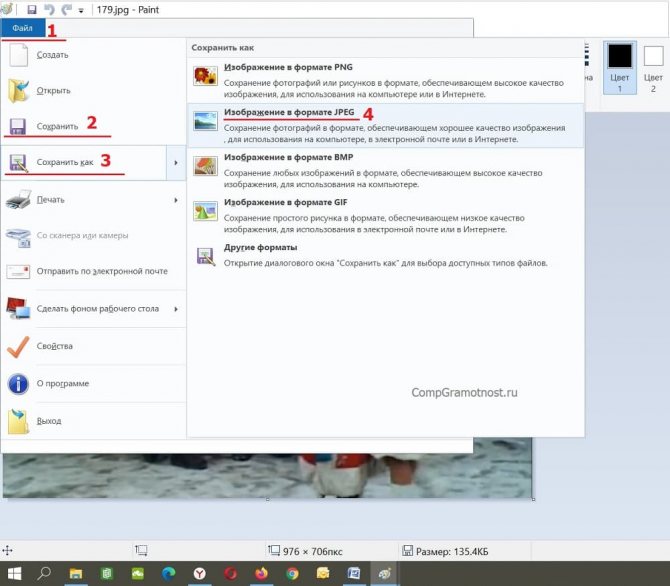Click the monitor icon for Сделать фоном рабочего стола
The width and height of the screenshot is (670, 586).
tap(18, 308)
